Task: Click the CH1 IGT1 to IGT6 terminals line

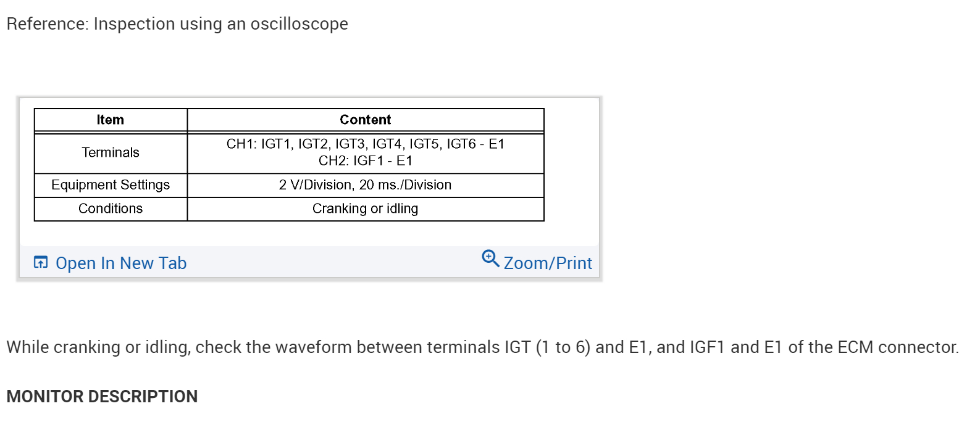Action: coord(365,144)
